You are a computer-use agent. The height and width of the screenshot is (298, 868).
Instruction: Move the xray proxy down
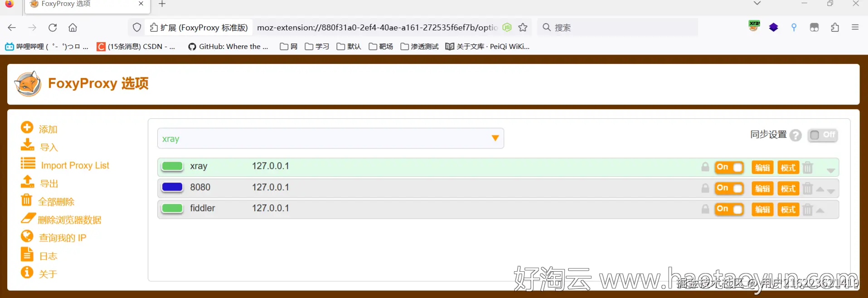tap(831, 170)
